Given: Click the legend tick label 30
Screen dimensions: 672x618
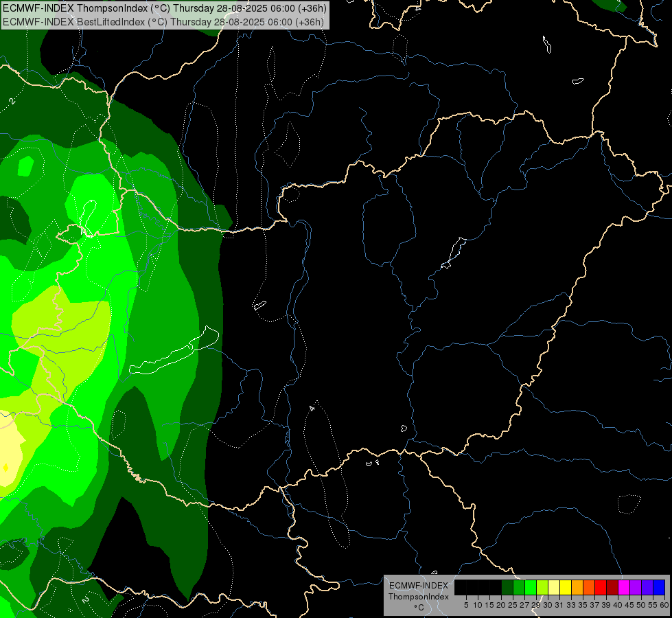Looking at the screenshot, I should (547, 605).
